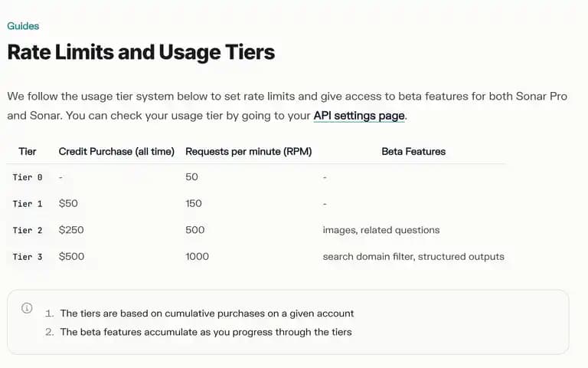588x368 pixels.
Task: Click the note about cumulative purchases
Action: [207, 313]
